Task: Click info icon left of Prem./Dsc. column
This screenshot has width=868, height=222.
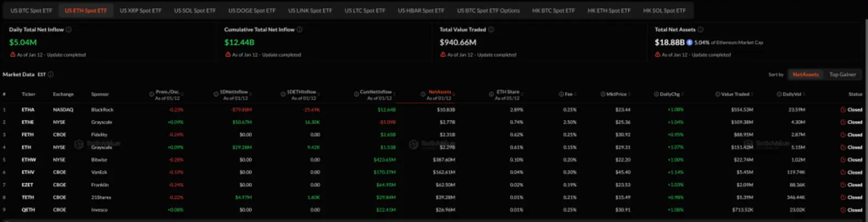Action: 152,95
